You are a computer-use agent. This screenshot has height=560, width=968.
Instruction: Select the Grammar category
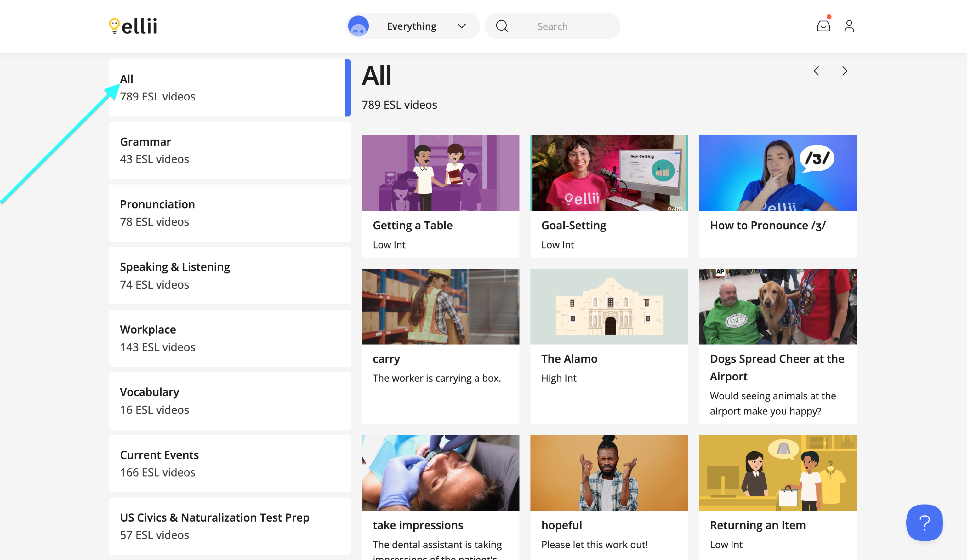click(229, 150)
